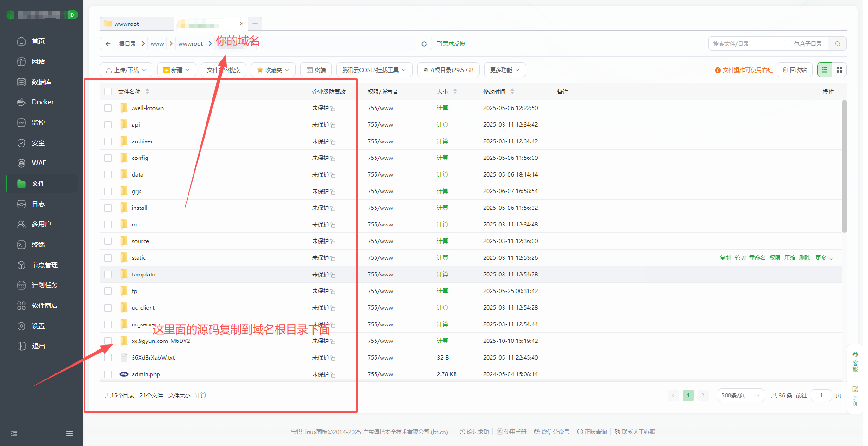868x446 pixels.
Task: Click the search magnifier icon
Action: (838, 44)
